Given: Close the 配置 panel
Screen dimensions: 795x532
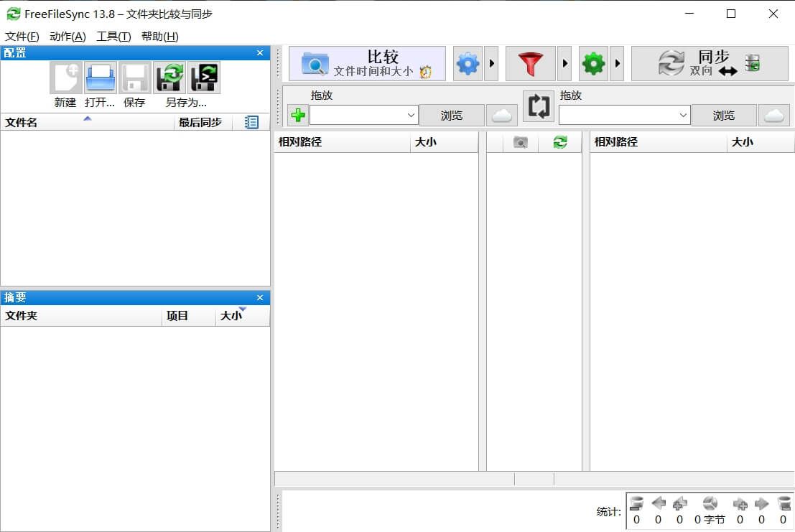Looking at the screenshot, I should click(260, 52).
